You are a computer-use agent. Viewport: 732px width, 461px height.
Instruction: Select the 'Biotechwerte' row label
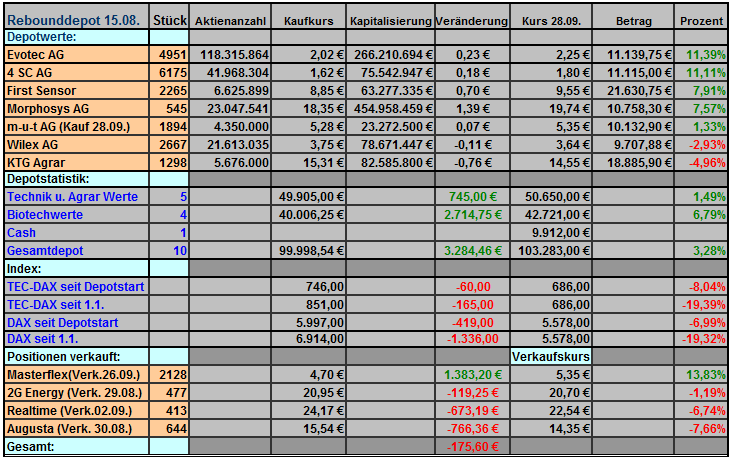45,215
